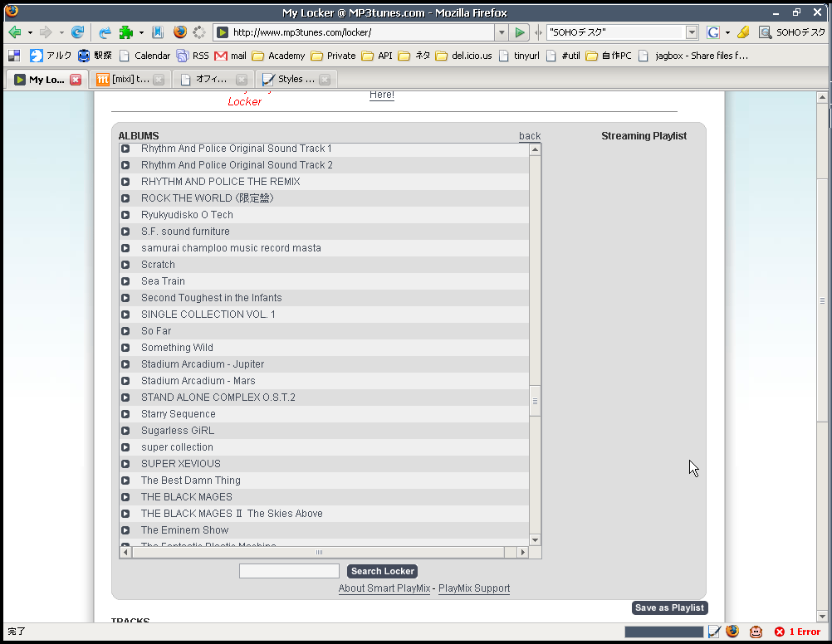This screenshot has height=644, width=832.
Task: Click the Firefox globe icon in status bar
Action: [733, 632]
